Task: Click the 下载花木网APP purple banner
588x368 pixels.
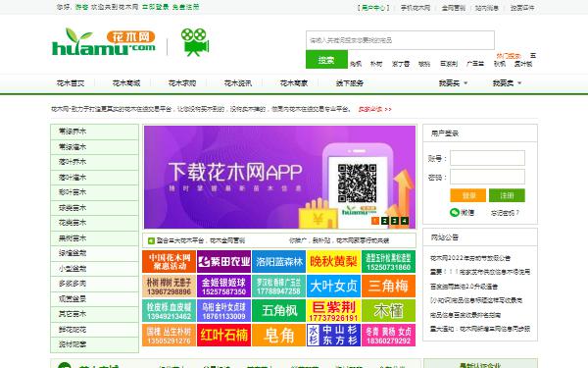Action: point(279,177)
